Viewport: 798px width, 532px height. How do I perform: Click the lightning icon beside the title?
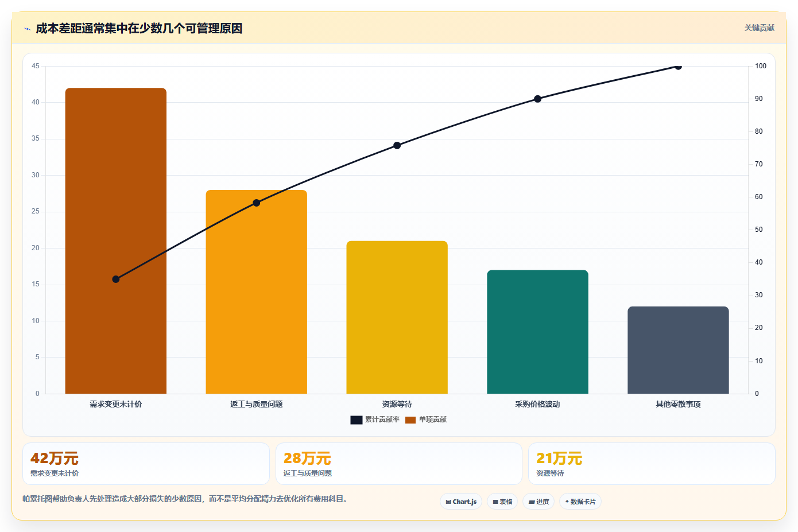[27, 29]
